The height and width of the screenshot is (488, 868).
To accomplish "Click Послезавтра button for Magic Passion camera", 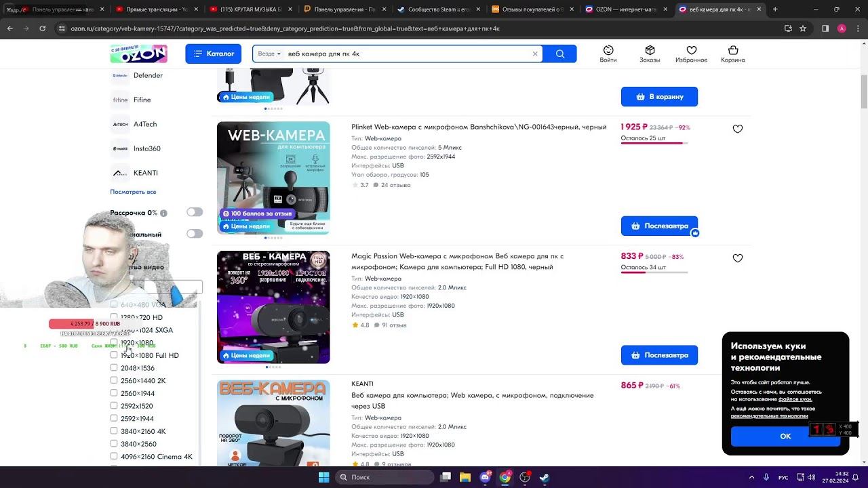I will (x=659, y=355).
